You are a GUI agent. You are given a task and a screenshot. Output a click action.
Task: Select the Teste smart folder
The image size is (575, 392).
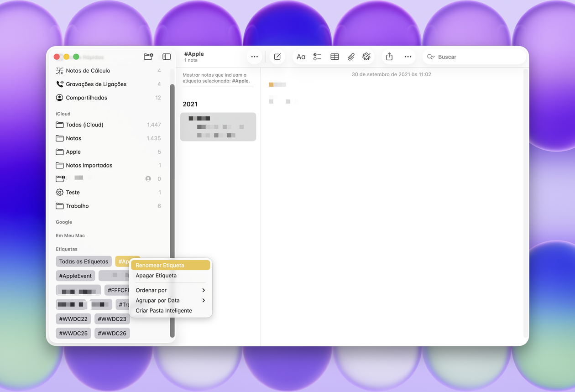point(108,193)
